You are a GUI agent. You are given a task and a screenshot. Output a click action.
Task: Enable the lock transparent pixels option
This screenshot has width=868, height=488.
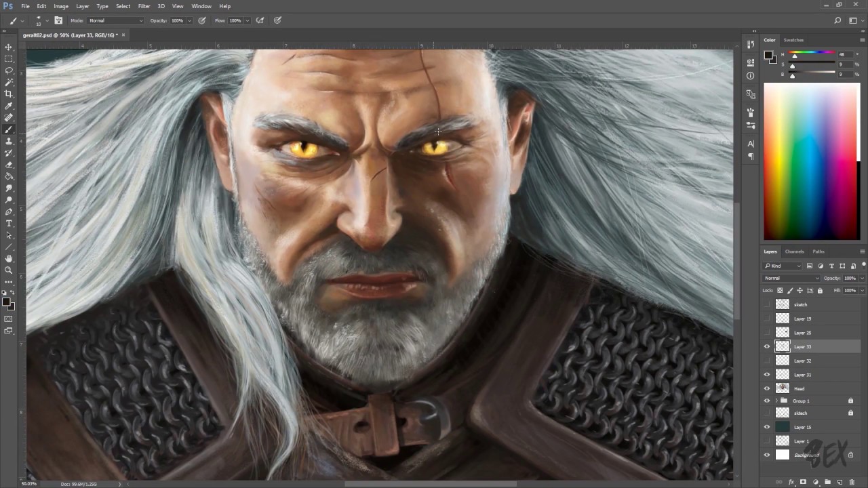coord(780,290)
